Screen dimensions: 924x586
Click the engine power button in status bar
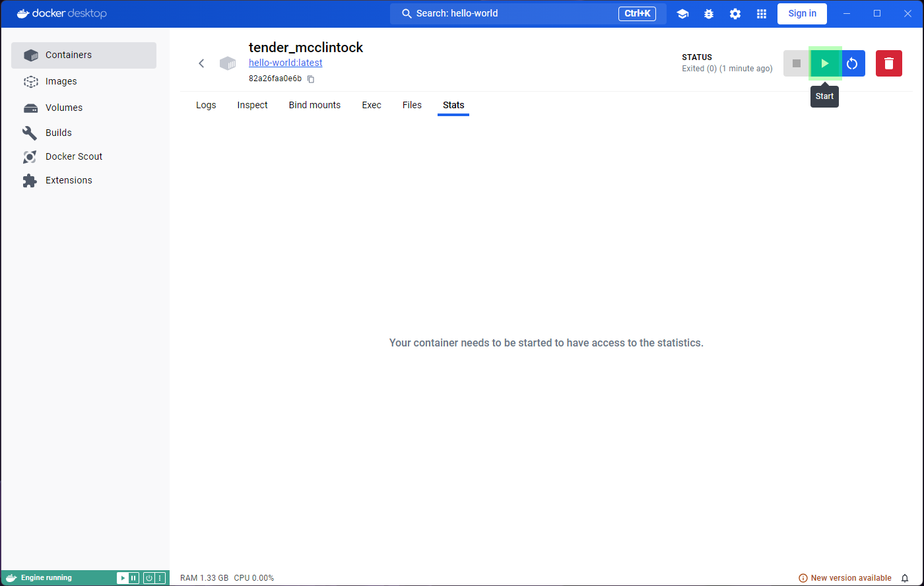tap(149, 578)
